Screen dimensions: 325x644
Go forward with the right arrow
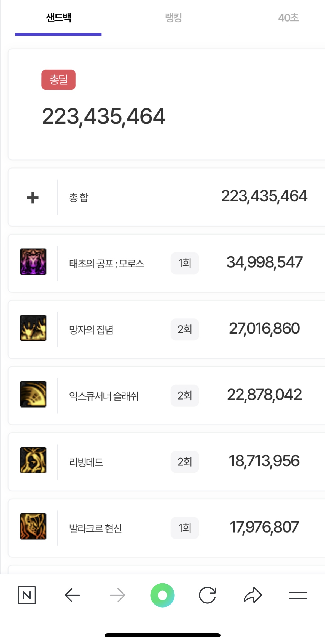click(x=117, y=595)
